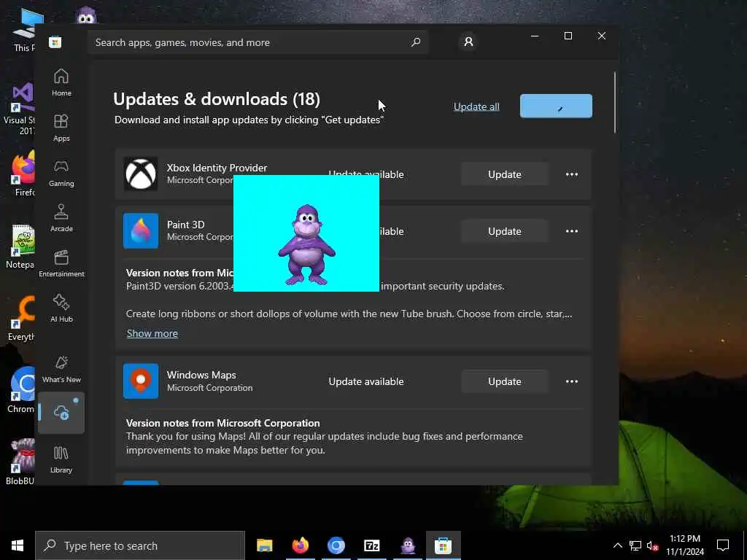Open the AI Hub section
Image resolution: width=747 pixels, height=560 pixels.
61,309
